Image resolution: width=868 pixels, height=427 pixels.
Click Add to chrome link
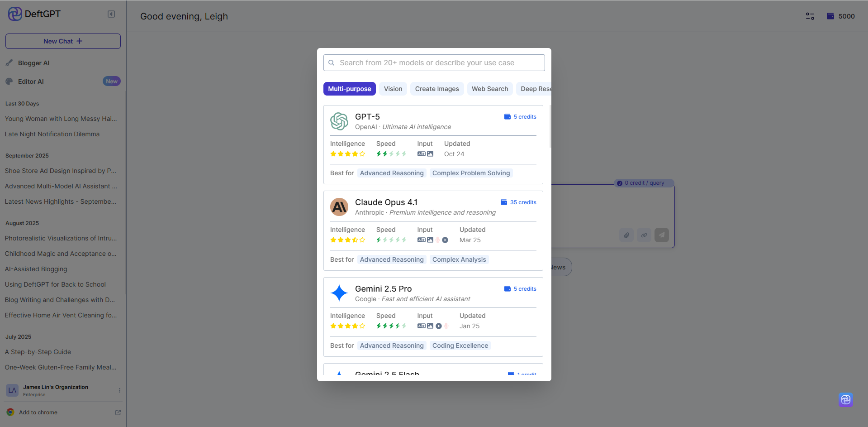point(38,413)
